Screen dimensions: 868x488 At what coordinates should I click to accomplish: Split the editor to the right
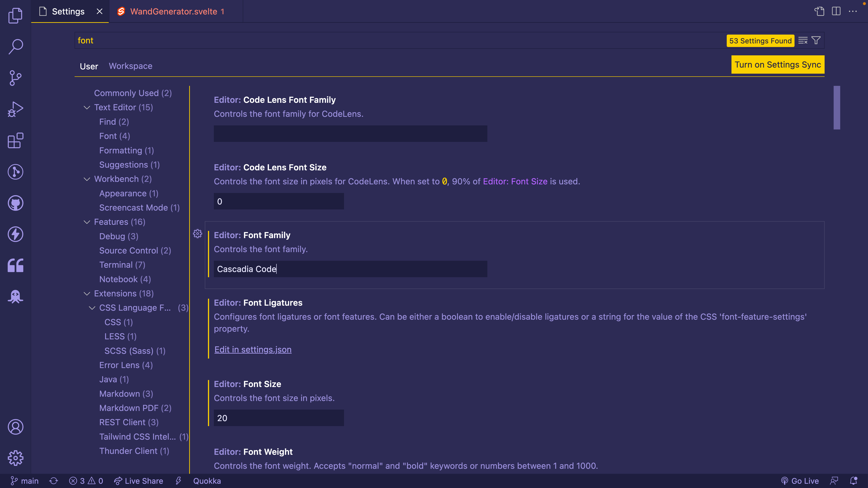[x=836, y=12]
